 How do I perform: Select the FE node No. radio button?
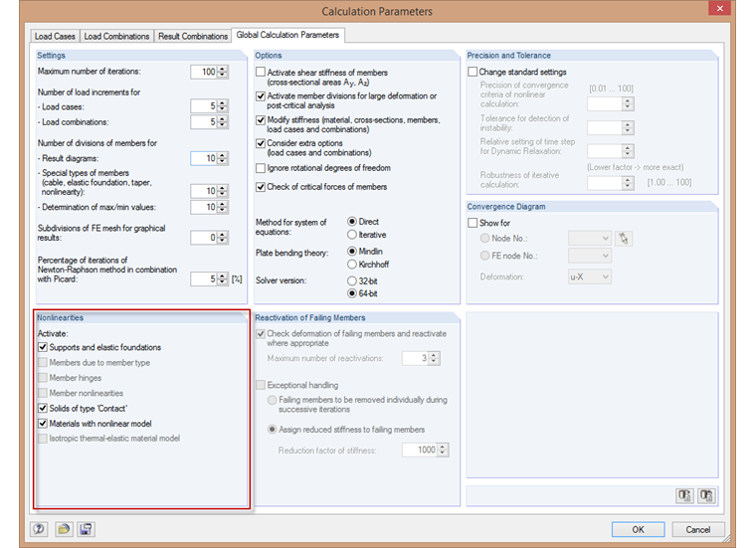[484, 256]
